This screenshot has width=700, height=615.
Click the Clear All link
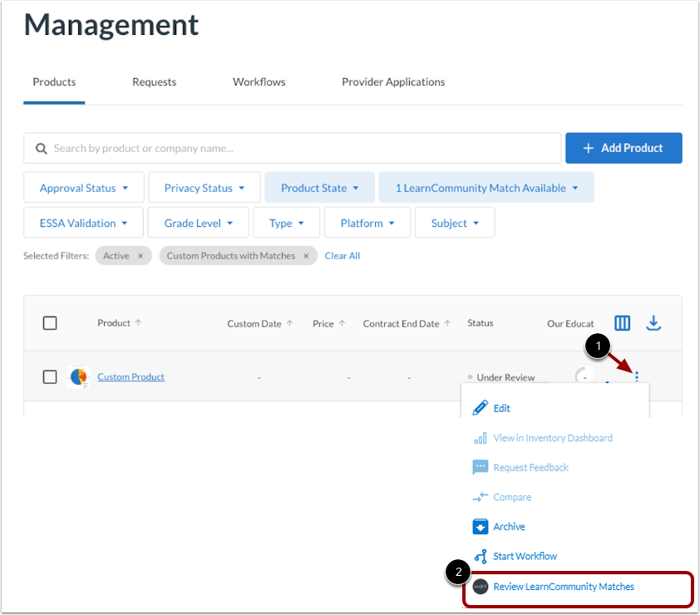(x=342, y=256)
